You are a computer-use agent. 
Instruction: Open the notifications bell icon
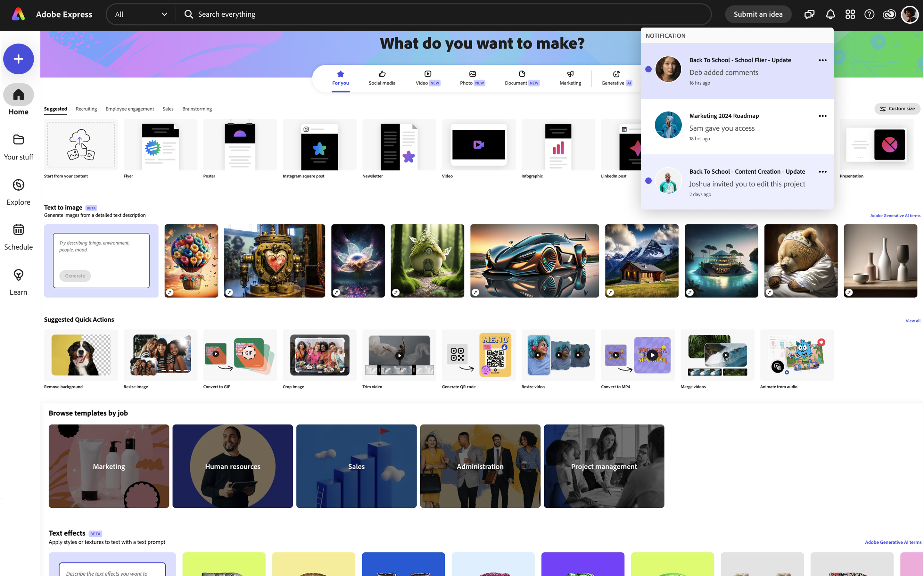coord(830,14)
